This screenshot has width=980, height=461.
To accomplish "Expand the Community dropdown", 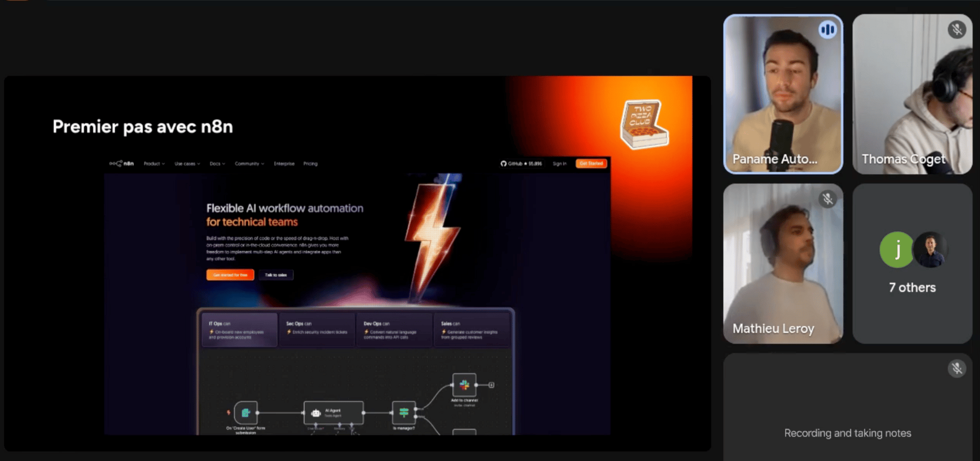I will coord(250,163).
